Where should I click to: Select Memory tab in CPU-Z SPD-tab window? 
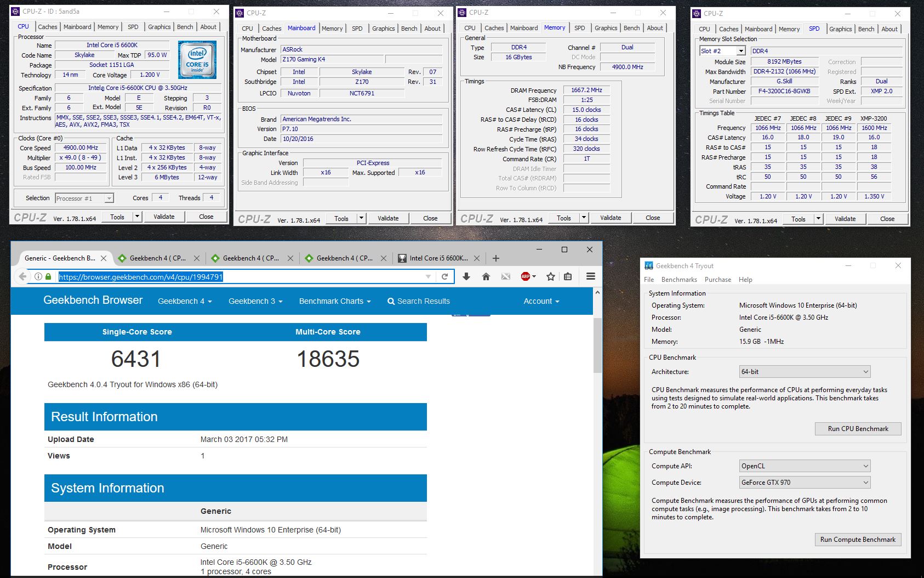(x=789, y=29)
